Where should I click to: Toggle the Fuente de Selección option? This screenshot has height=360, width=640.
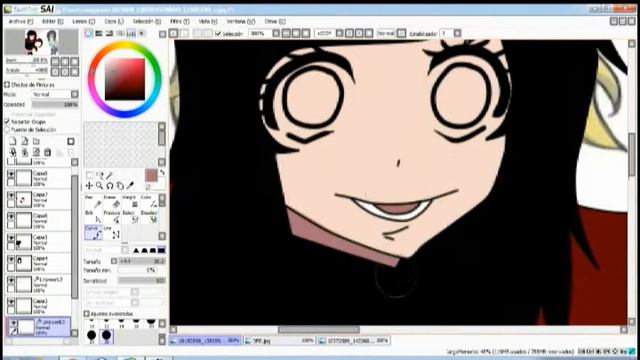coord(7,129)
